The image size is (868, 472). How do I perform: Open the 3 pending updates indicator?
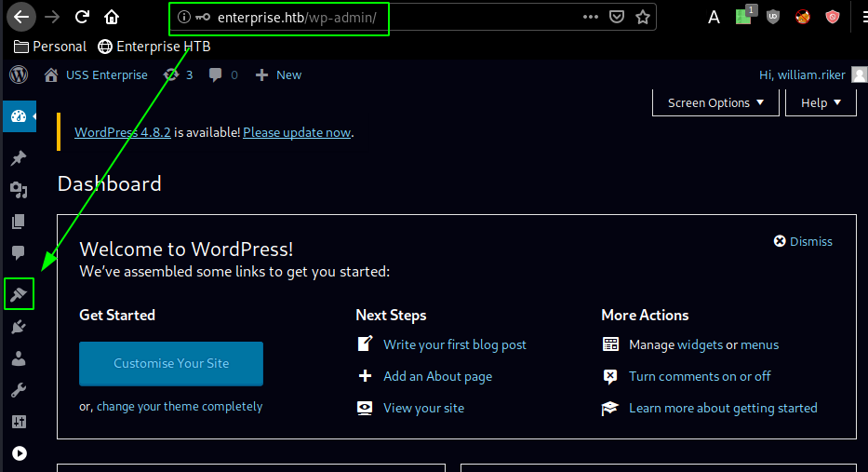pyautogui.click(x=179, y=74)
